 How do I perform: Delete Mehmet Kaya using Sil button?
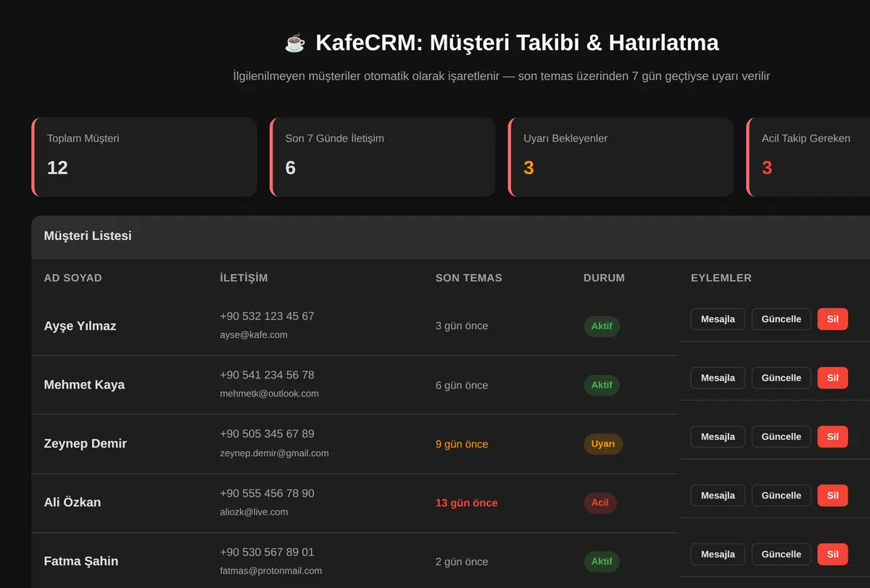(x=832, y=378)
